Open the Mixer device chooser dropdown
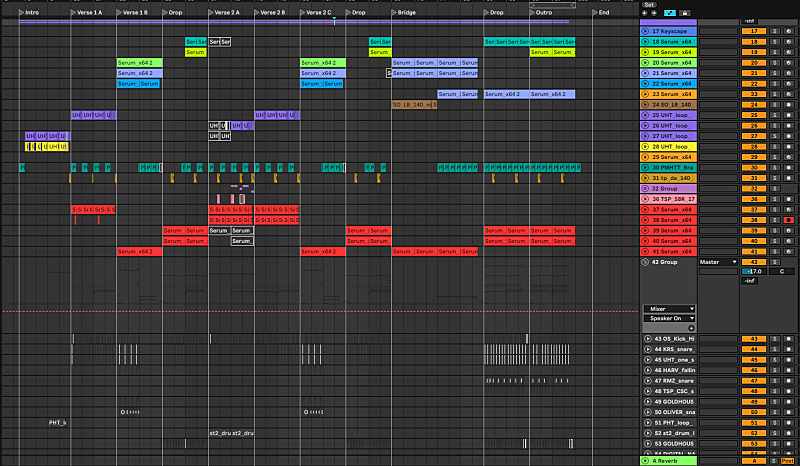Image resolution: width=800 pixels, height=466 pixels. click(668, 309)
